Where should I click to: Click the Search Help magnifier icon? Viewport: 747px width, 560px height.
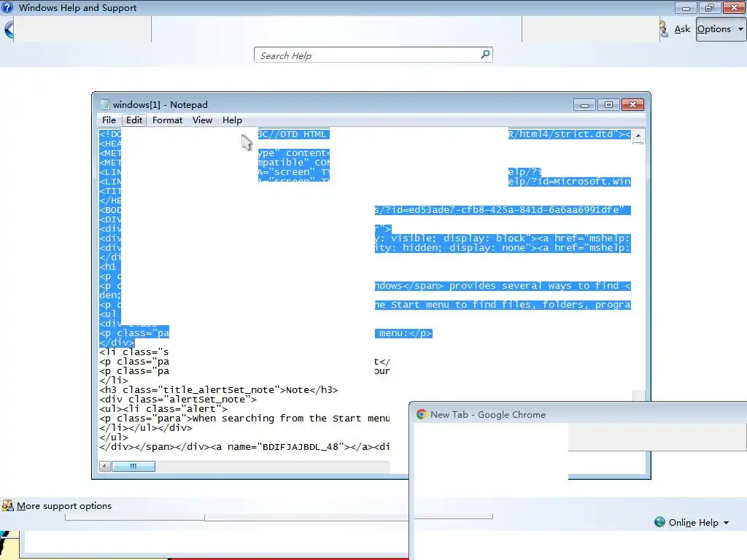[x=485, y=55]
